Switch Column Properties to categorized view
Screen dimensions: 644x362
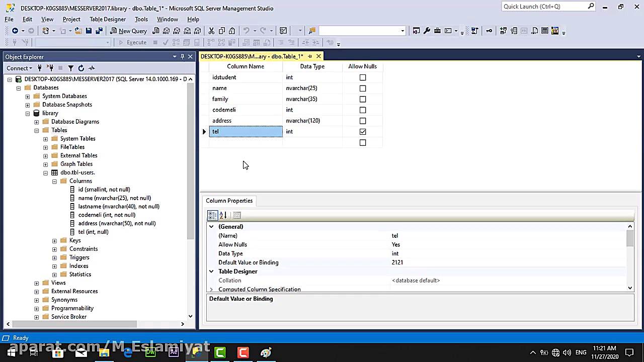click(x=212, y=215)
